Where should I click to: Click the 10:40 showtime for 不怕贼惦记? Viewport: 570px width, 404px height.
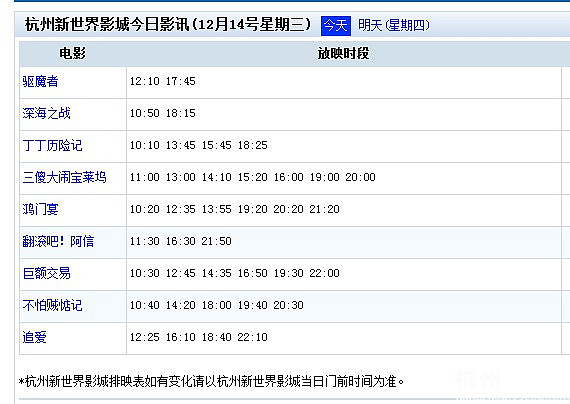(145, 305)
